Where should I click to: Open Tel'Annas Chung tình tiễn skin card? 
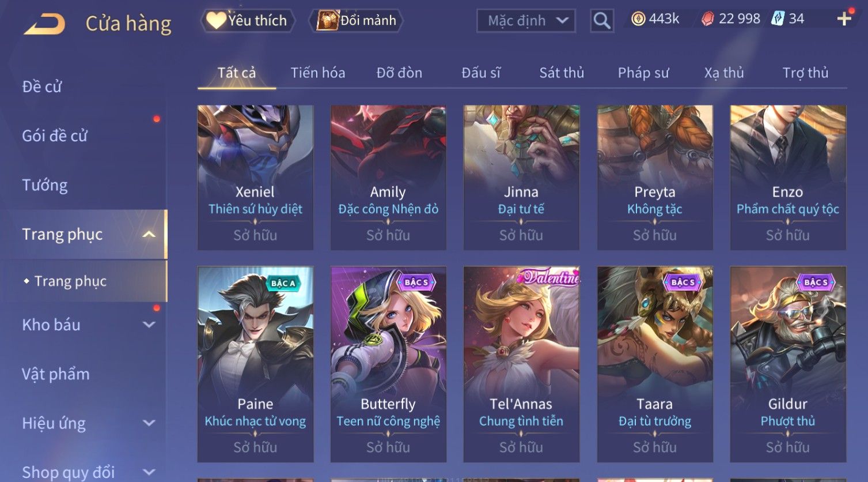(521, 364)
